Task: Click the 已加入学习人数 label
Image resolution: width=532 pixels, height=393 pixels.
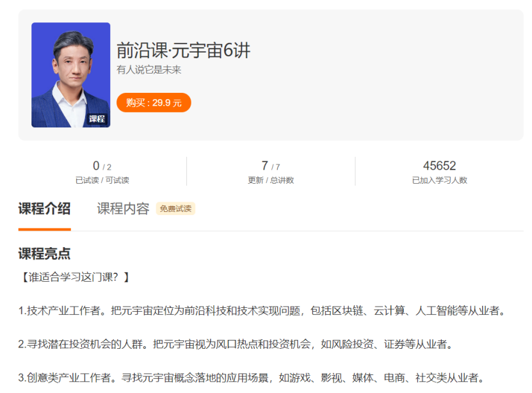Action: (439, 180)
